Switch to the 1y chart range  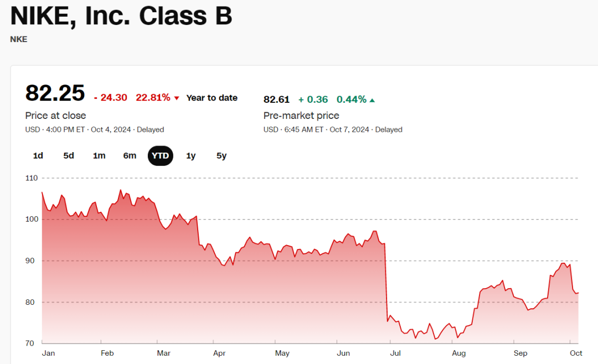(x=191, y=155)
